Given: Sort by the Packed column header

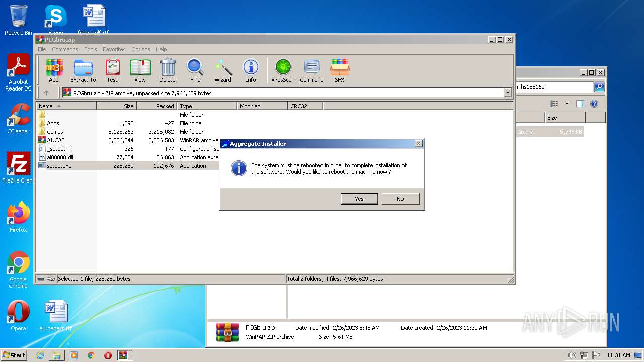Looking at the screenshot, I should pos(156,106).
